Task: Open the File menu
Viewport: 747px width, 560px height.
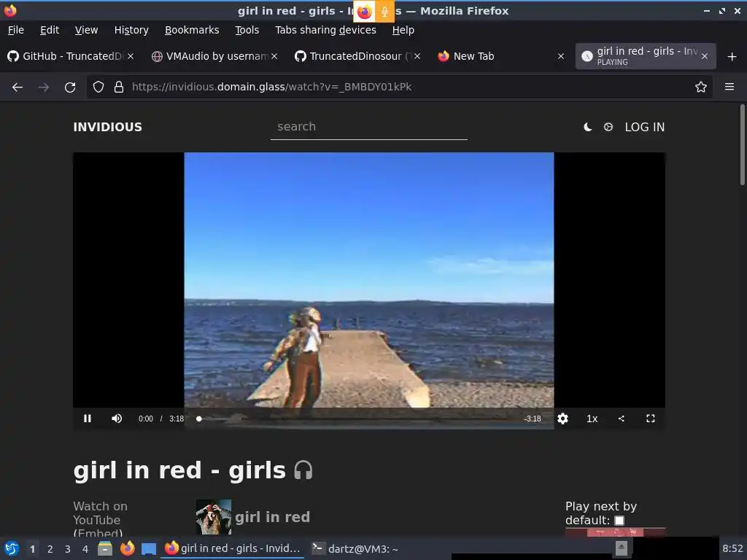Action: click(16, 30)
